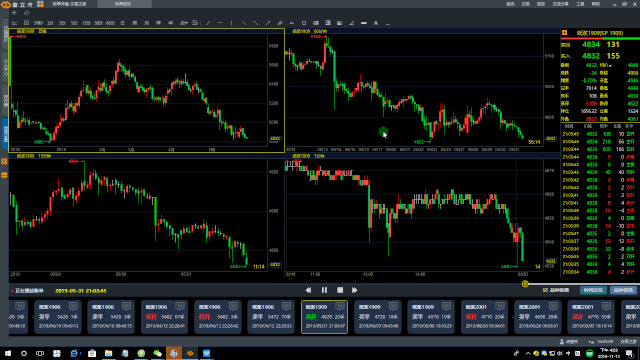The height and width of the screenshot is (360, 640).
Task: Go back with the left arrow icon
Action: click(15, 13)
